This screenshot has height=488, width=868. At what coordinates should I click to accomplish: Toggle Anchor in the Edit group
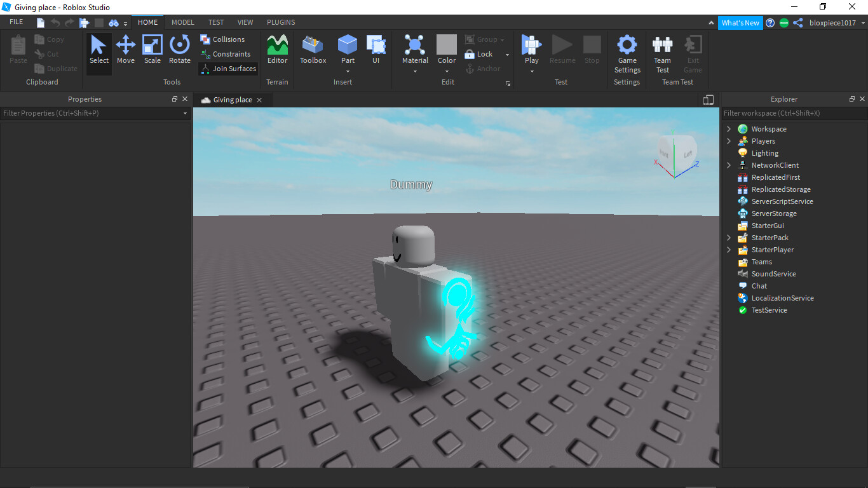(483, 69)
